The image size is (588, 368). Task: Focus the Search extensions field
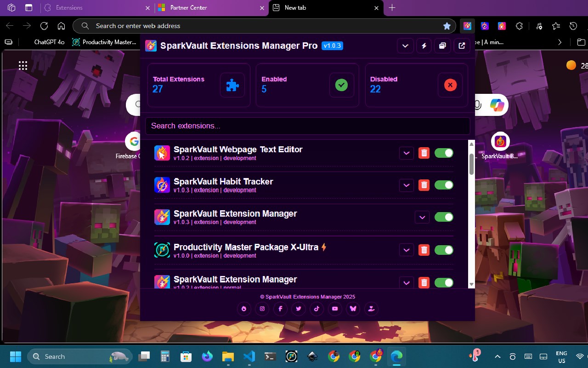pyautogui.click(x=308, y=126)
